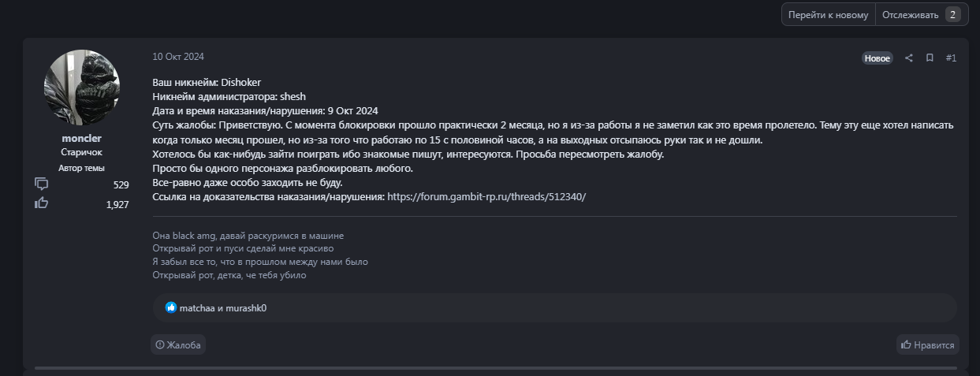Open the moncler username profile link
Viewport: 980px width, 376px height.
click(82, 139)
